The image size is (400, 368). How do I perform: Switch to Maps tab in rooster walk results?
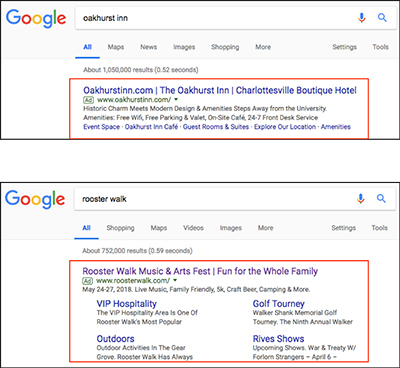[x=159, y=228]
